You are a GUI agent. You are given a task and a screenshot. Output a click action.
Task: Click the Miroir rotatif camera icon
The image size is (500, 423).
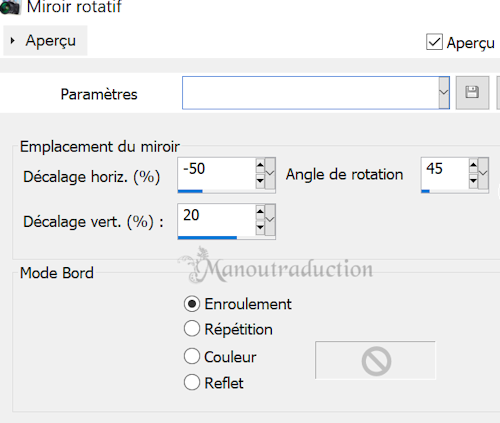click(x=10, y=7)
